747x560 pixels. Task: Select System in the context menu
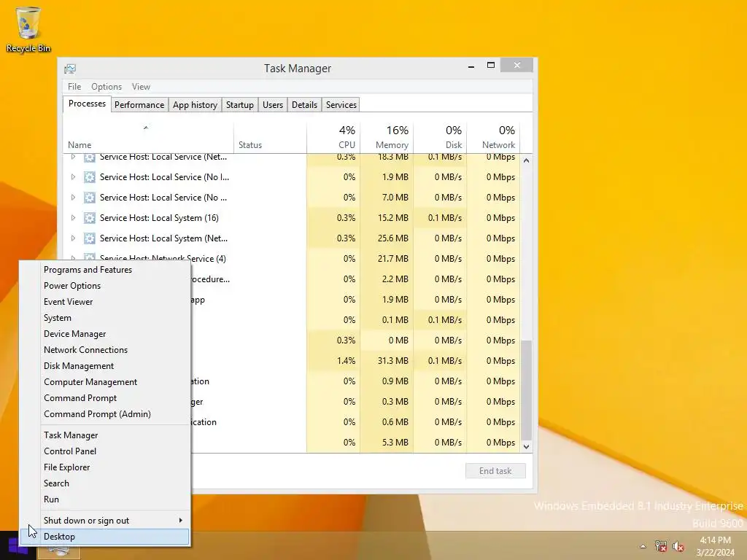[x=105, y=318]
